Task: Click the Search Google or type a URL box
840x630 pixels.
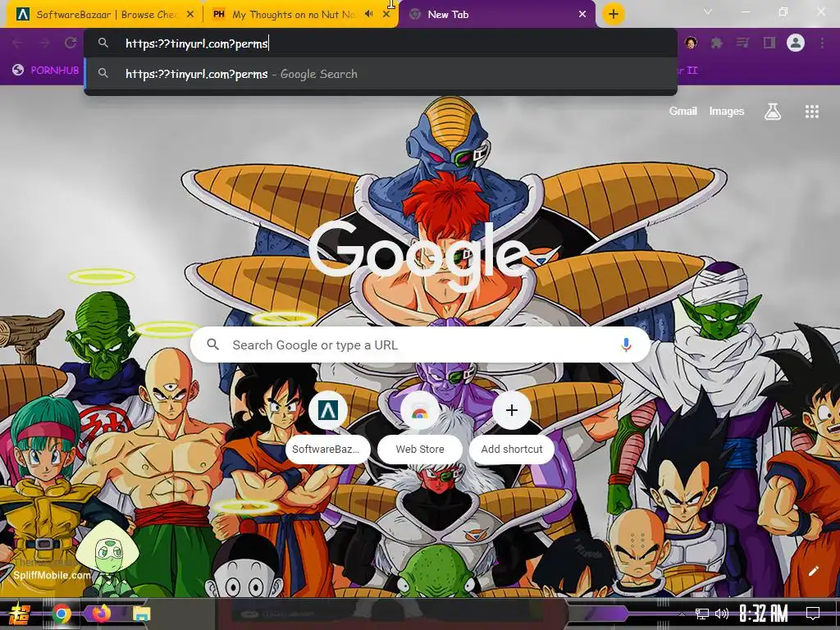Action: [x=421, y=345]
